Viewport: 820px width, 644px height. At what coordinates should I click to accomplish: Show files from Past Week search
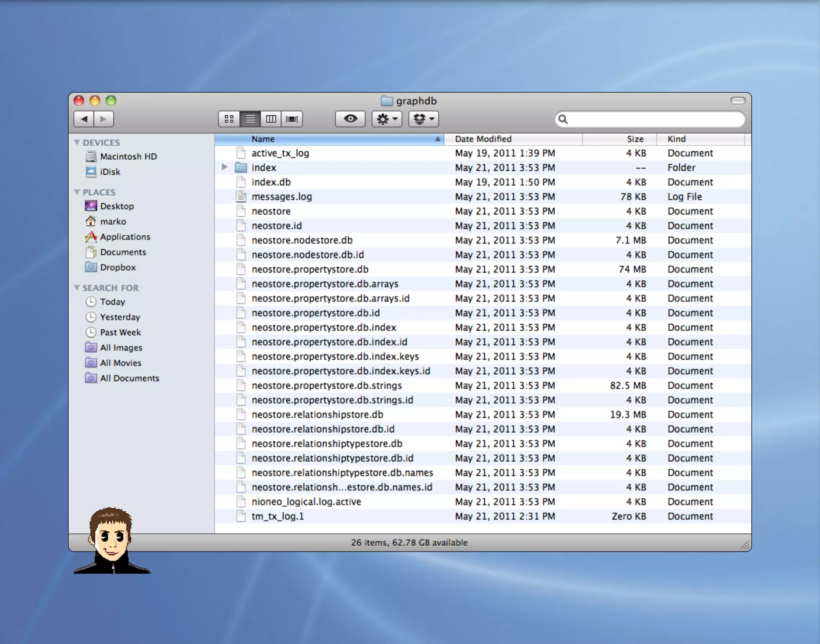coord(120,332)
